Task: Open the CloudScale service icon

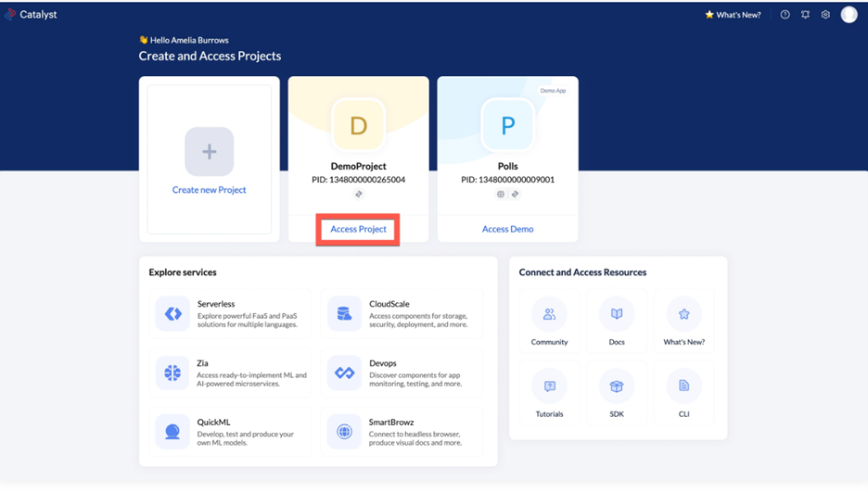Action: coord(344,314)
